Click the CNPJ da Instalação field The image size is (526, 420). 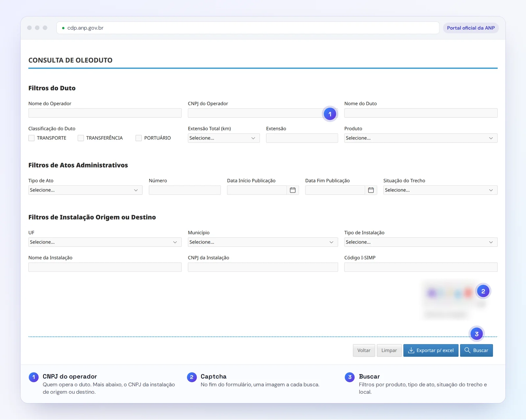point(263,267)
